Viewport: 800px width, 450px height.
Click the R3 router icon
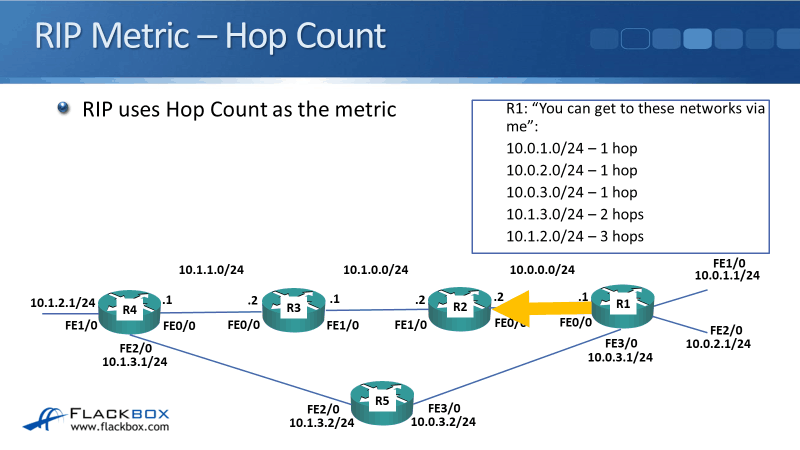[x=294, y=309]
